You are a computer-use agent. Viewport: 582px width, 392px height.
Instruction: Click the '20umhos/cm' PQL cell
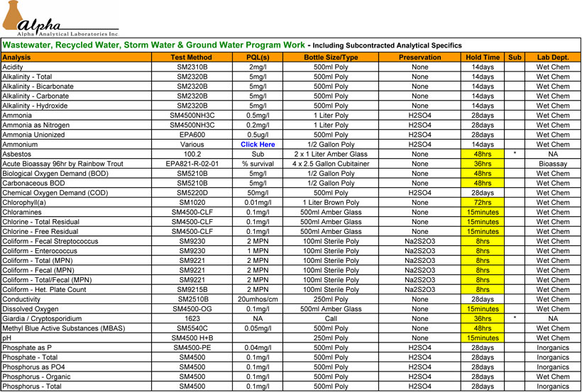click(x=258, y=299)
